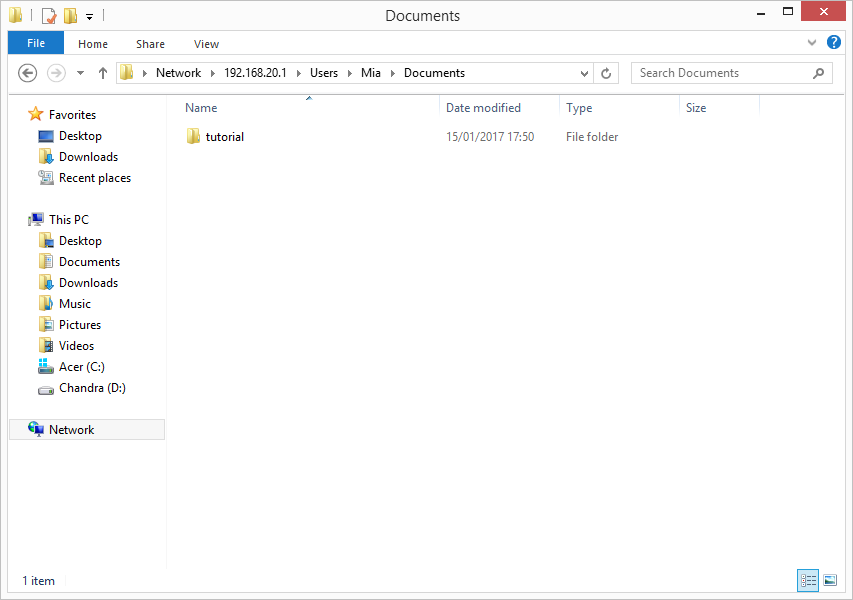
Task: Click into the Search Documents field
Action: pos(720,73)
